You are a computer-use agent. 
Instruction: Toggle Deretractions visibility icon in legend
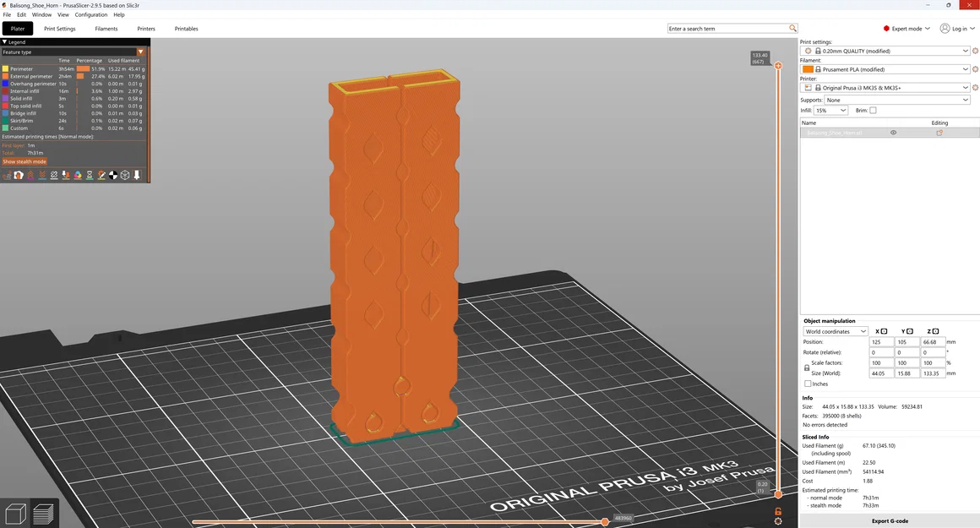pyautogui.click(x=42, y=176)
